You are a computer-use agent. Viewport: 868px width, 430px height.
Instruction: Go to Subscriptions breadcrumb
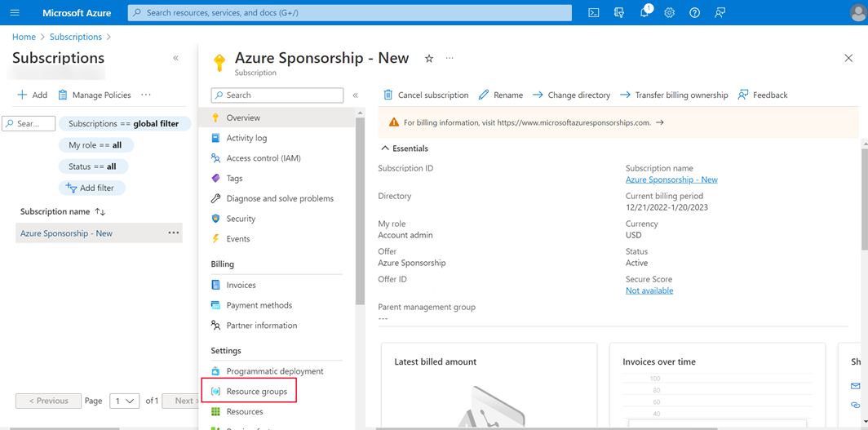click(x=76, y=37)
